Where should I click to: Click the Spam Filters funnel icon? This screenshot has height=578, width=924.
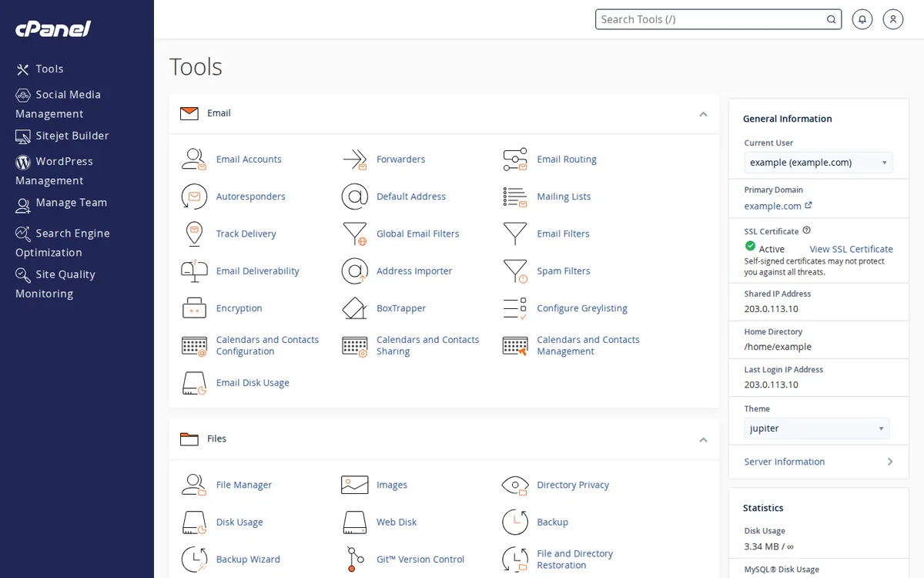(514, 271)
